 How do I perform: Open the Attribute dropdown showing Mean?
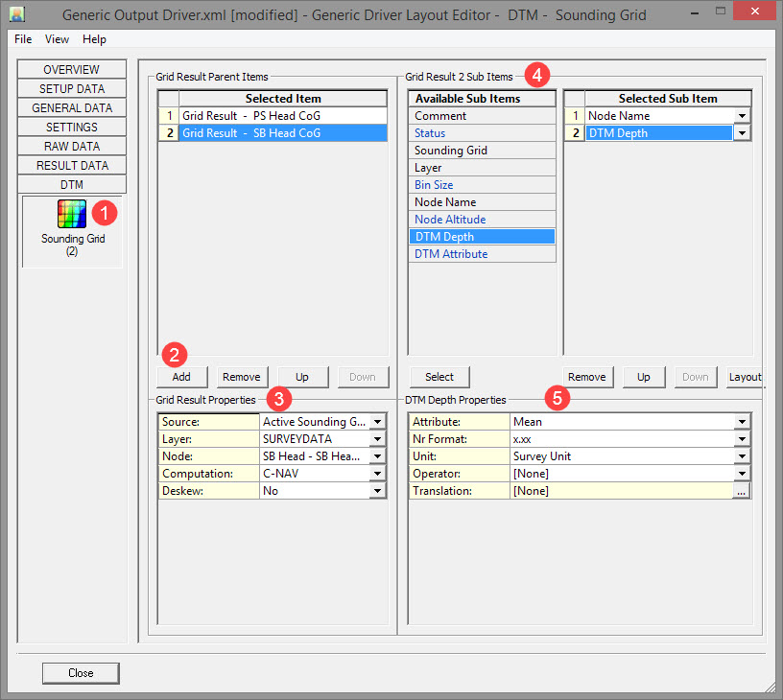(x=742, y=422)
